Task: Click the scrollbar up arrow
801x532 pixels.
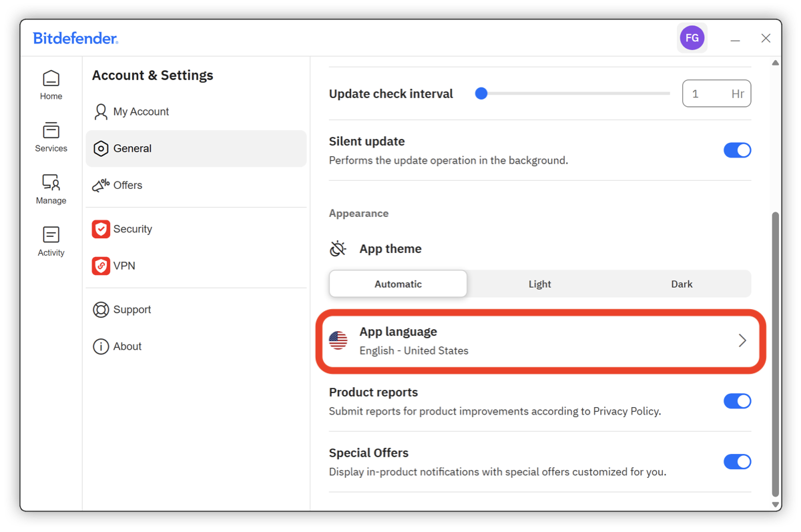Action: [x=775, y=63]
